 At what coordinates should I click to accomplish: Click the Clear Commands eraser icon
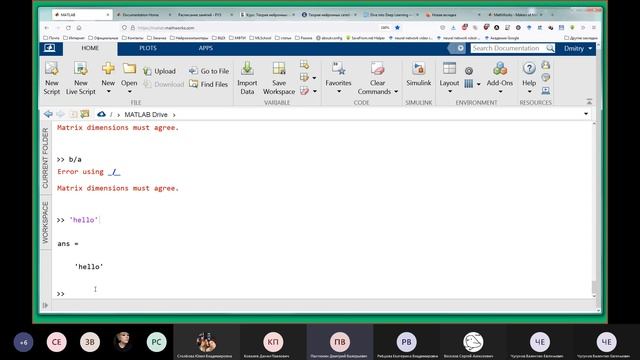tap(377, 69)
